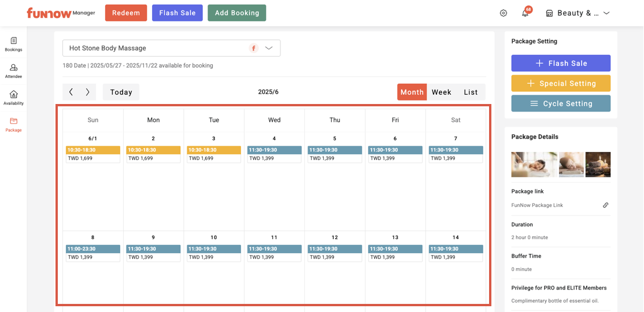Viewport: 644px width, 312px height.
Task: Open the Bookings sidebar icon
Action: [x=13, y=44]
